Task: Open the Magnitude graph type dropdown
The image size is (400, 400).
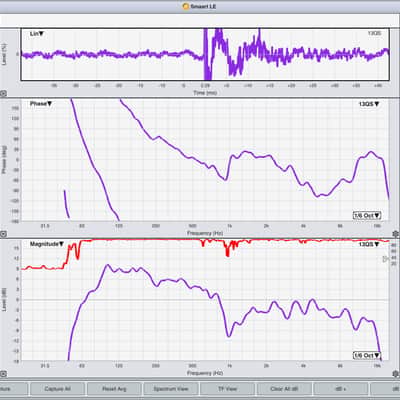Action: (x=47, y=244)
